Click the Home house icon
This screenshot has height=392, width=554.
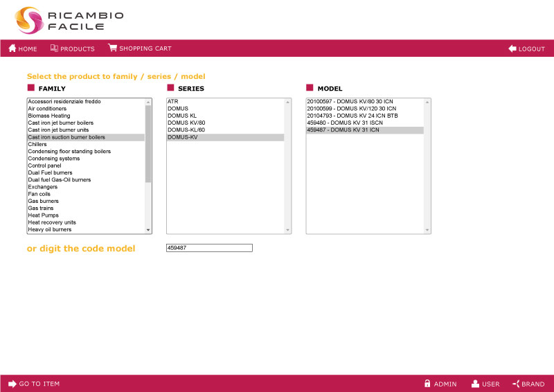point(12,48)
